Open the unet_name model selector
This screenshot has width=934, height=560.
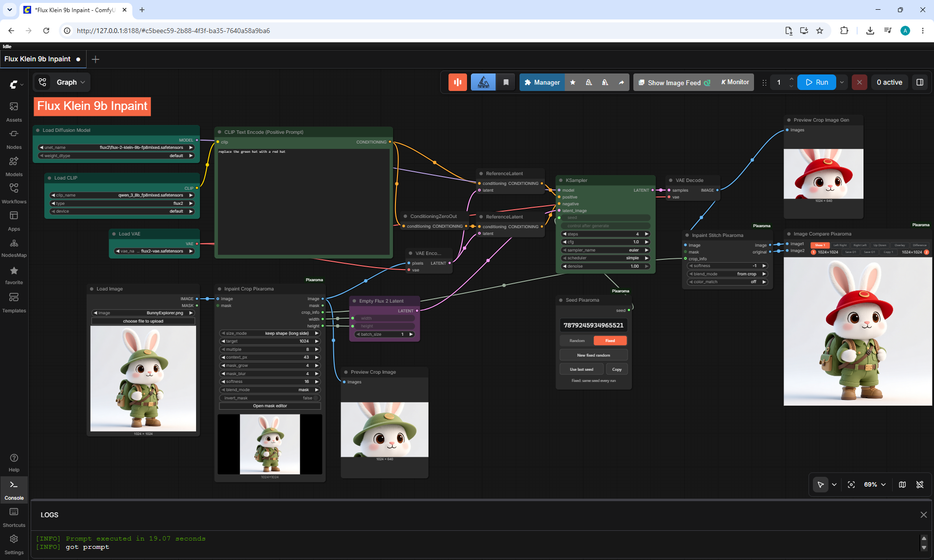(116, 147)
